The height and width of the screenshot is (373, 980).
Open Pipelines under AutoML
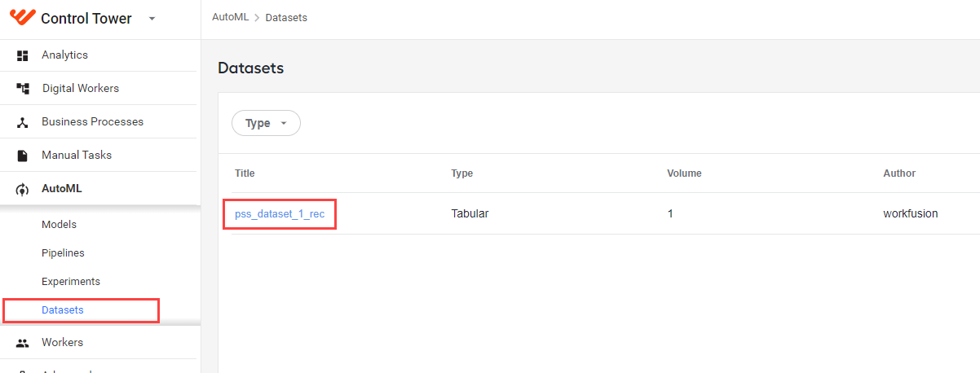coord(63,253)
